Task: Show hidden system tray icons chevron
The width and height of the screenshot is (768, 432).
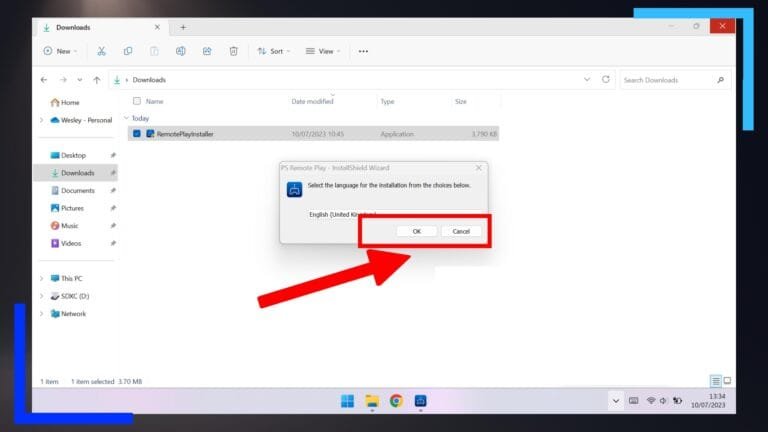Action: point(616,401)
